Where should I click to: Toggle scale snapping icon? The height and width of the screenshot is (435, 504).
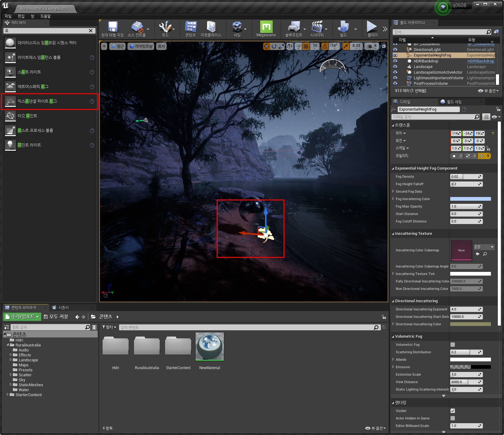(345, 46)
